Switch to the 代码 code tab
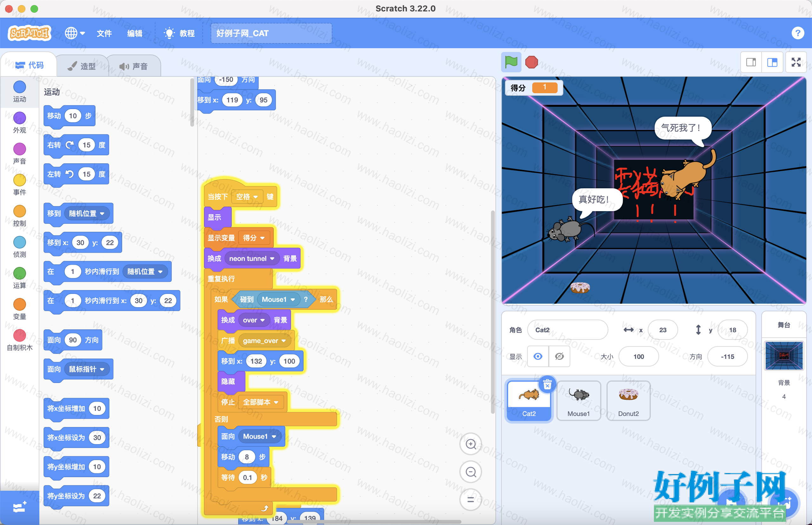Viewport: 812px width, 525px height. coord(29,65)
